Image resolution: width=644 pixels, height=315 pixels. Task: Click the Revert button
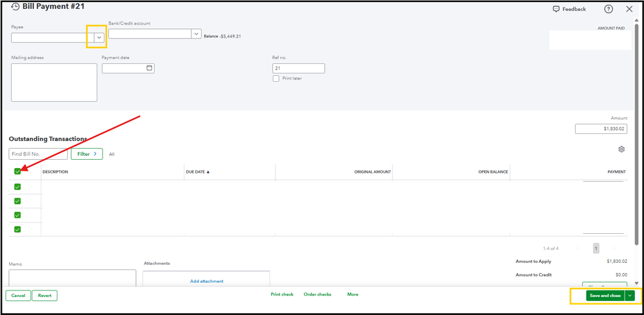pyautogui.click(x=44, y=296)
